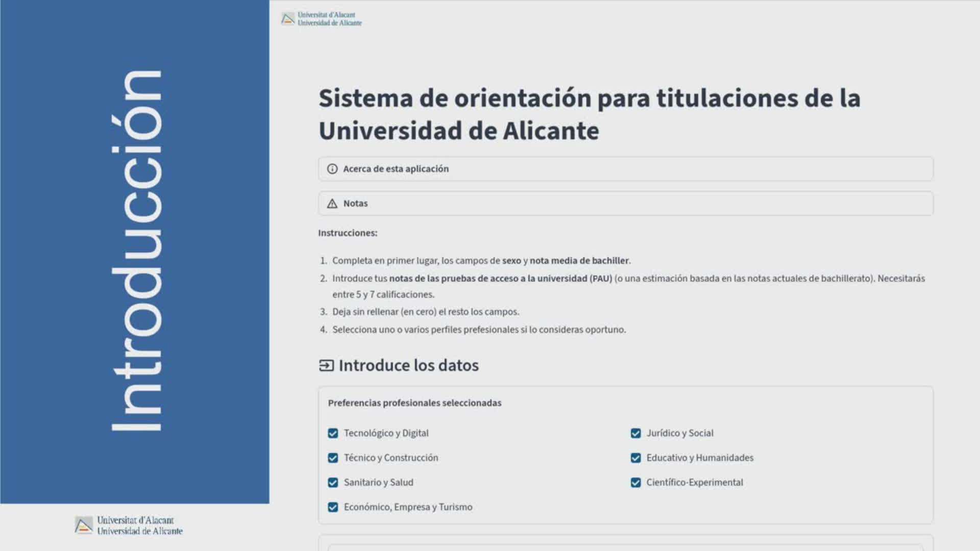This screenshot has width=980, height=551.
Task: Click the Universidad de Alicante logo at page top
Action: 322,19
